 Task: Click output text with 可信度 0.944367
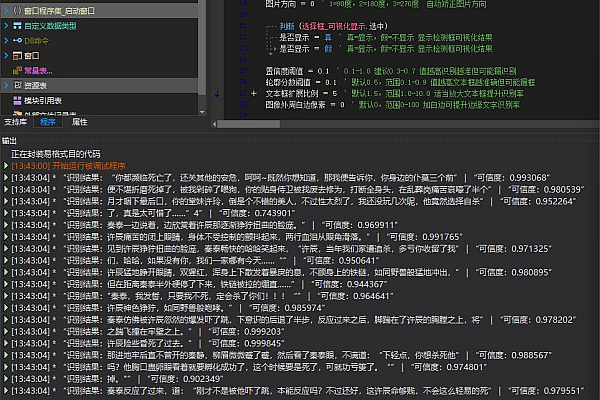click(199, 284)
